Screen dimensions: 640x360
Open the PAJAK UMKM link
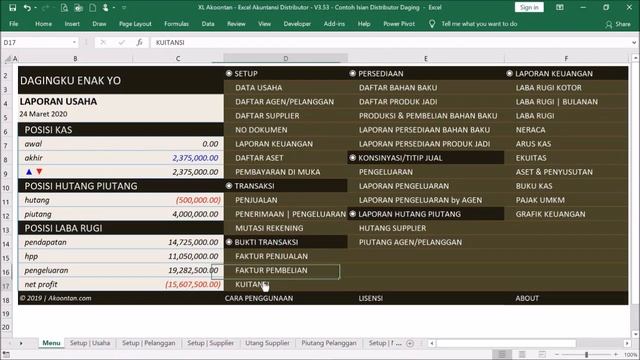tap(540, 200)
